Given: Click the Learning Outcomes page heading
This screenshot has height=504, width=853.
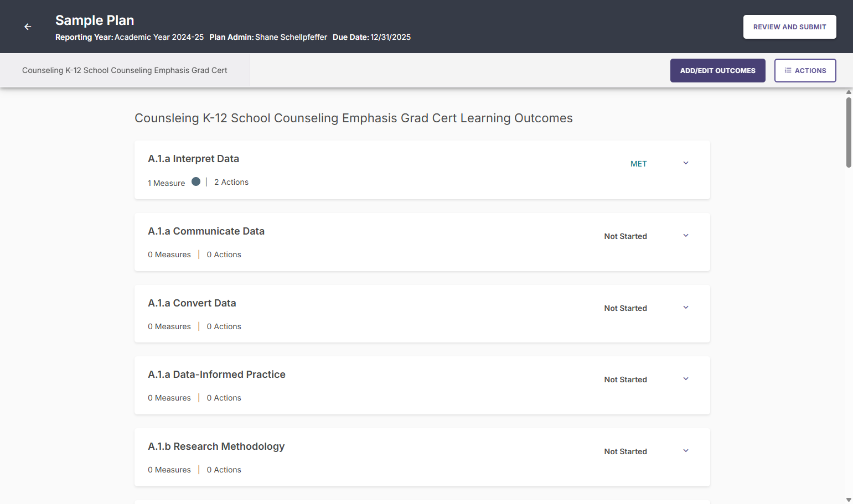Looking at the screenshot, I should coord(354,118).
